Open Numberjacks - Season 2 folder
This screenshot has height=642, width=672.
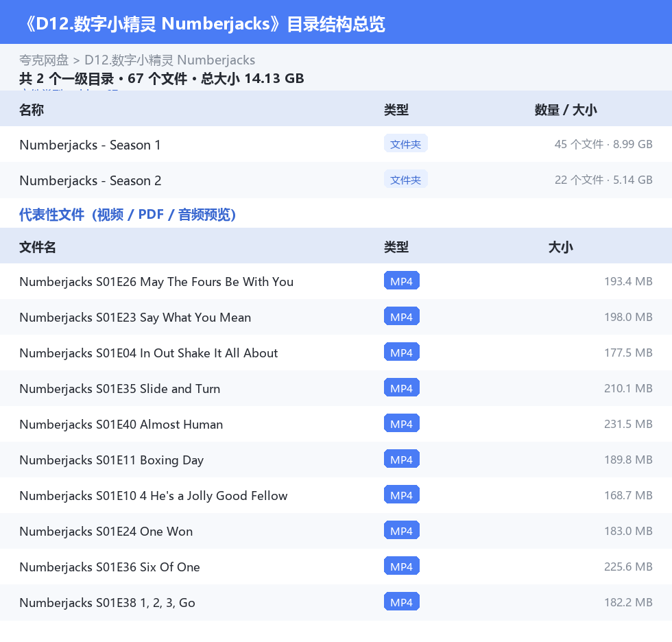(x=91, y=180)
